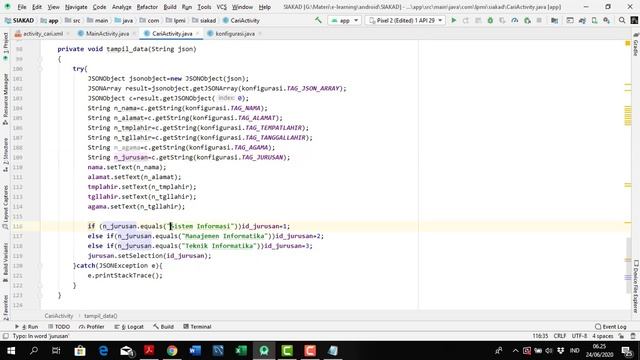Viewport: 640px width, 360px height.
Task: Open the Gradle panel on right edge
Action: click(x=636, y=45)
